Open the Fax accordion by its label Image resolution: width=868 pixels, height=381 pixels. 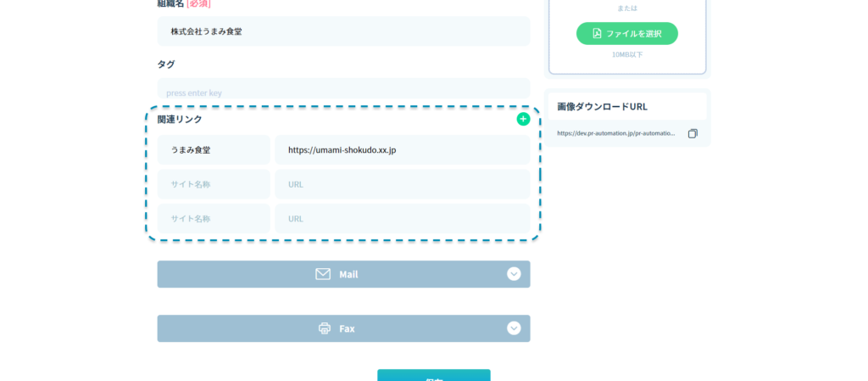[347, 328]
